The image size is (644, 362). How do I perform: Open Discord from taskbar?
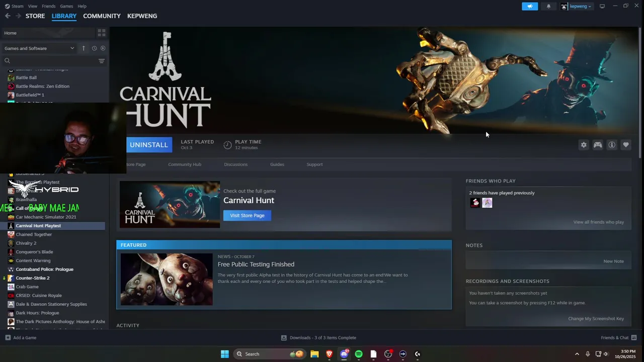click(x=344, y=354)
